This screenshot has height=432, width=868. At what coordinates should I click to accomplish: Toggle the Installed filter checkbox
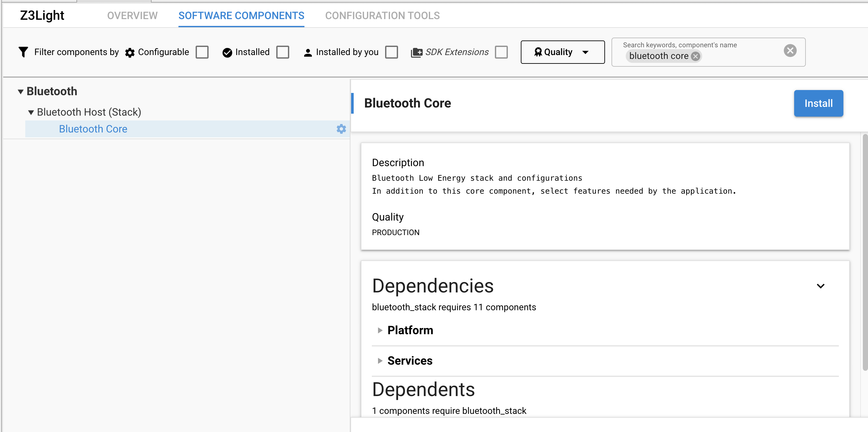283,52
